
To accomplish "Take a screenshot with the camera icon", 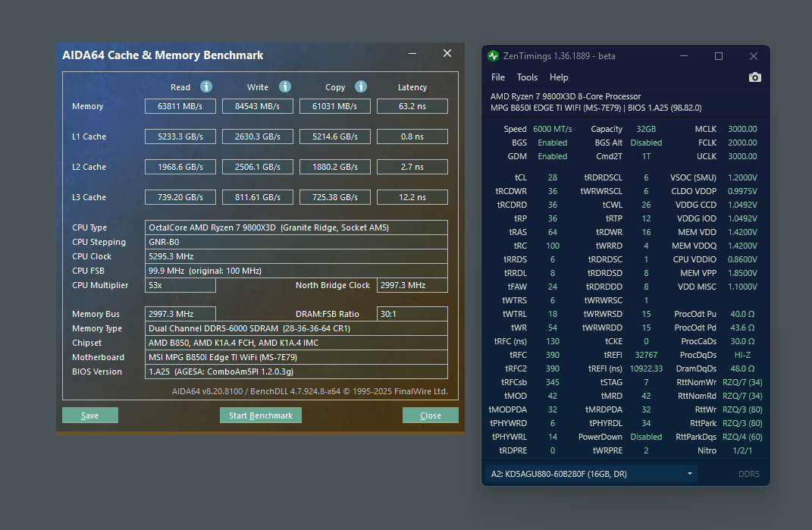I will 754,77.
